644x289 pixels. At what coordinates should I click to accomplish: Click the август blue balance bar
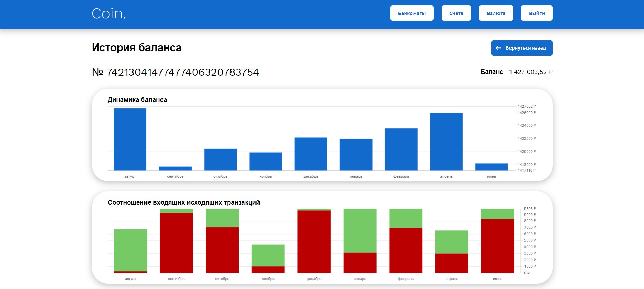[130, 139]
